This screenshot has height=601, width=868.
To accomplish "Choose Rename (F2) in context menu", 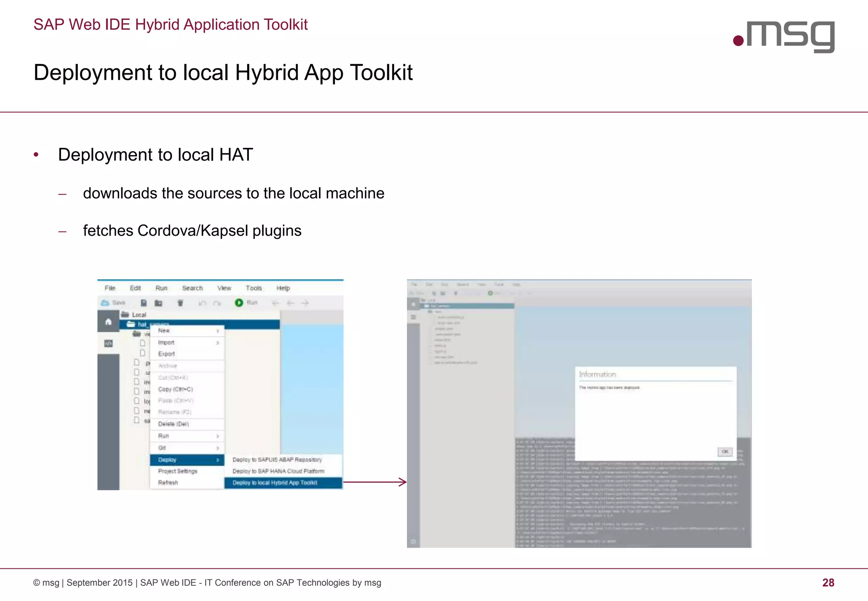I will click(187, 412).
